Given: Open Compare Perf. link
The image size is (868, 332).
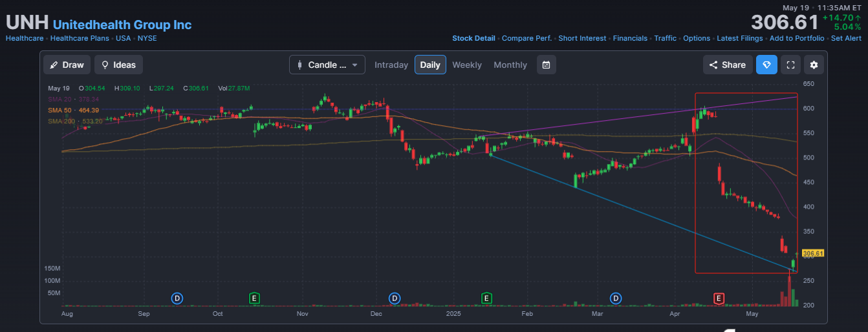Looking at the screenshot, I should [x=526, y=38].
